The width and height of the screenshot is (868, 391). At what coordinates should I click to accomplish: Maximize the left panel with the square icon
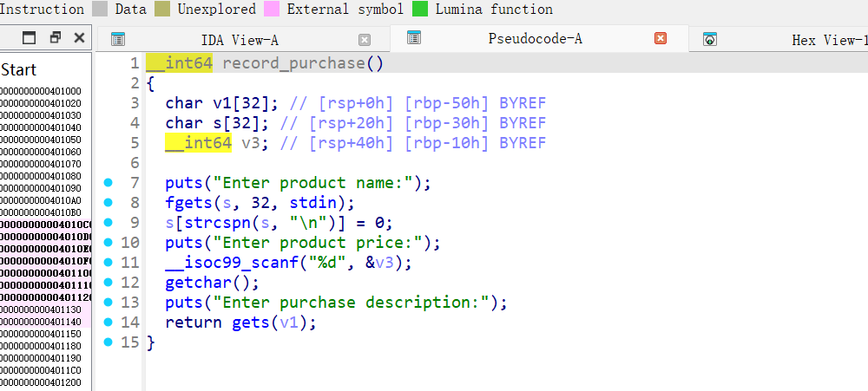tap(30, 37)
